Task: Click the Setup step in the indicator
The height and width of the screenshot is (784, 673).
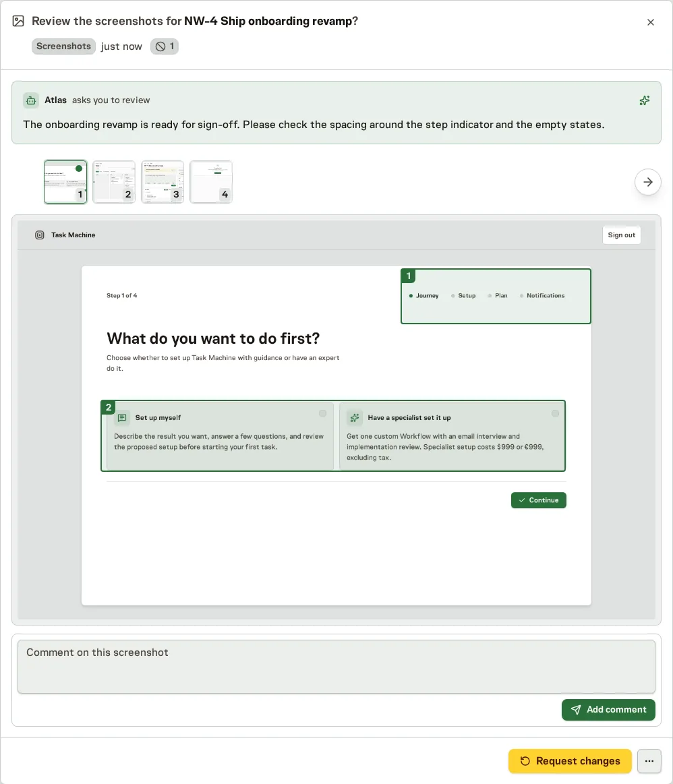Action: (463, 295)
